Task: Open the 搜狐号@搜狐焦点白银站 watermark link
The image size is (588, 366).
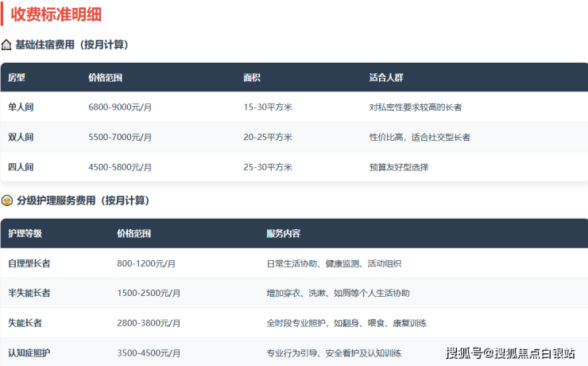Action: point(510,353)
